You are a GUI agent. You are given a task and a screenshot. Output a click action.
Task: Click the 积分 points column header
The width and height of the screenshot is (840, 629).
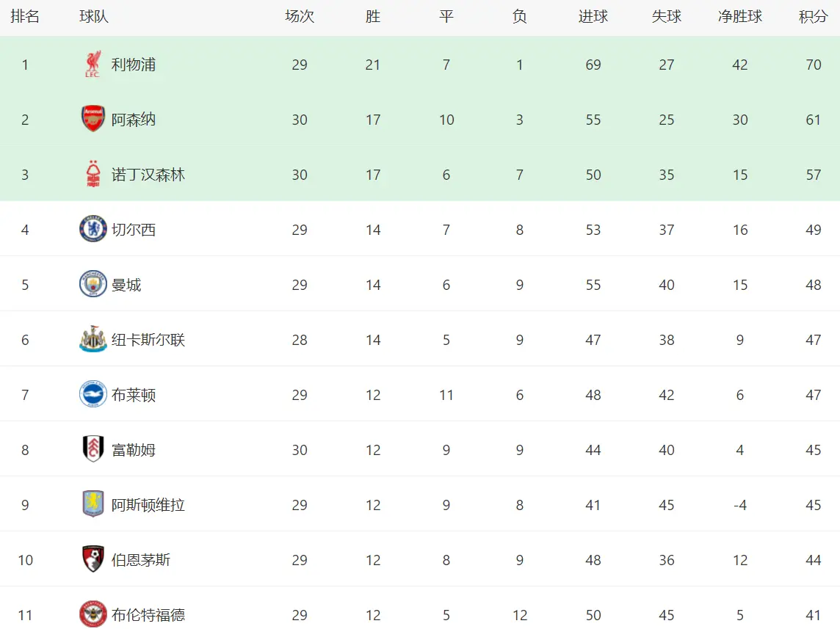tap(813, 17)
